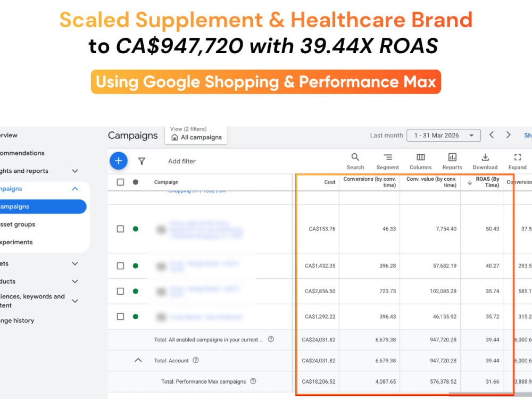
Task: Check the box for CA$2,856.50 campaign row
Action: click(x=120, y=291)
